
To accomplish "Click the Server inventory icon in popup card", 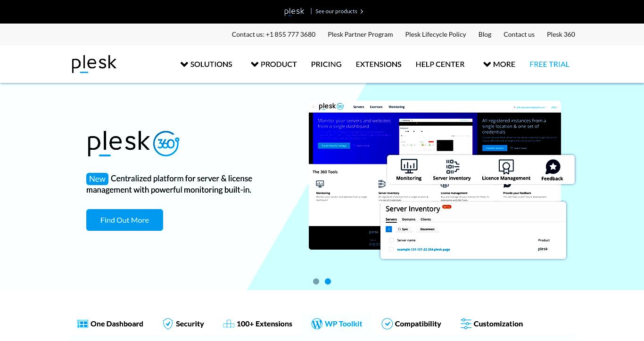I will 452,166.
